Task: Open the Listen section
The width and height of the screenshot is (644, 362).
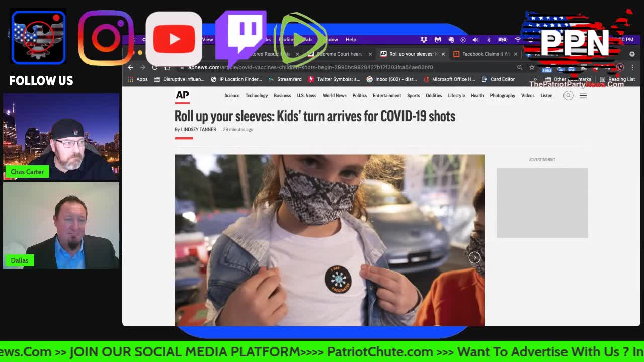Action: [x=546, y=95]
